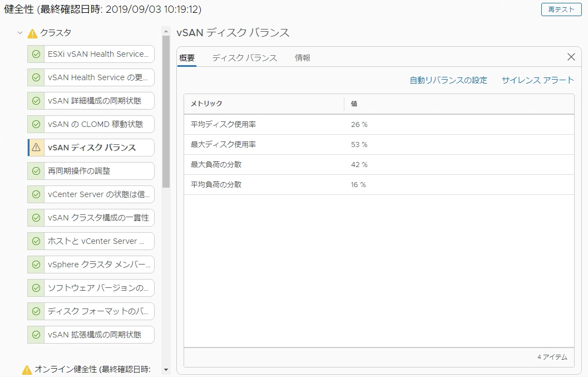Image resolution: width=588 pixels, height=377 pixels.
Task: Click green check icon for ESXi vSAN Health Service
Action: click(x=36, y=54)
